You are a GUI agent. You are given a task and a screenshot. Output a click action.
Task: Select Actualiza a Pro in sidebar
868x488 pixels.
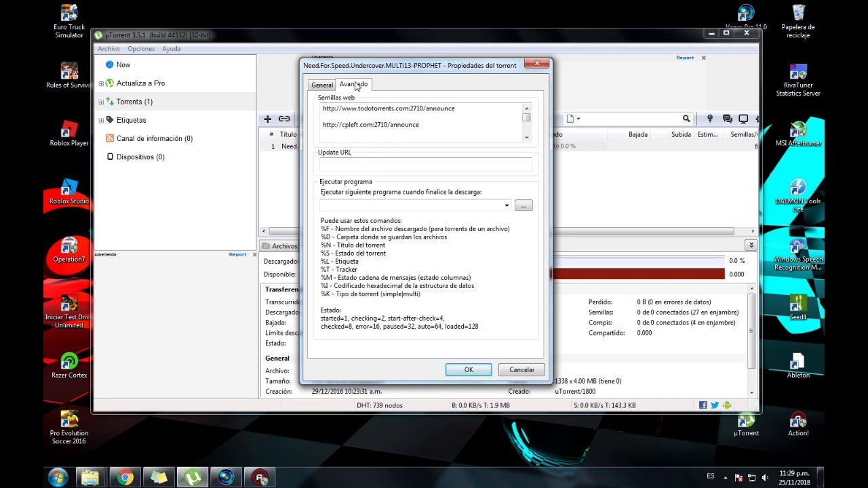tap(140, 83)
